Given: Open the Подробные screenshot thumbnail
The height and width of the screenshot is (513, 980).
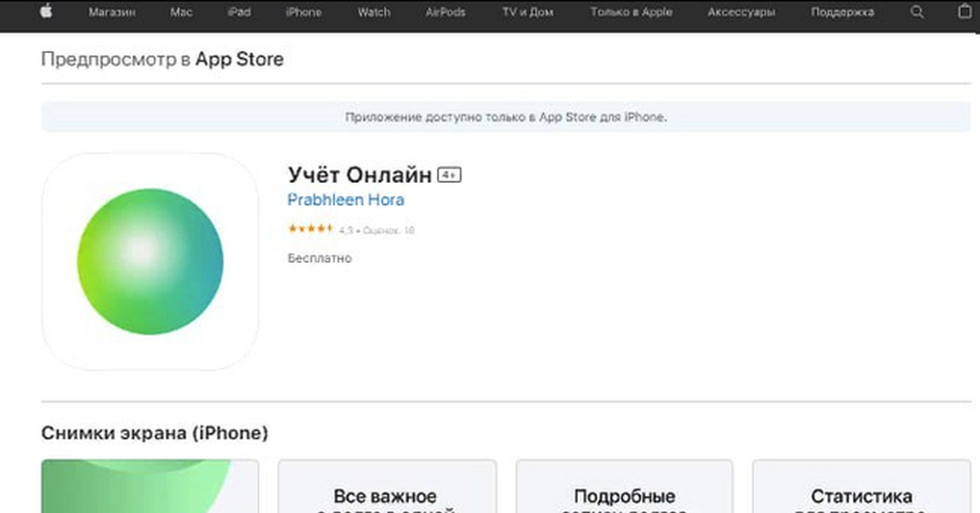Looking at the screenshot, I should [625, 486].
